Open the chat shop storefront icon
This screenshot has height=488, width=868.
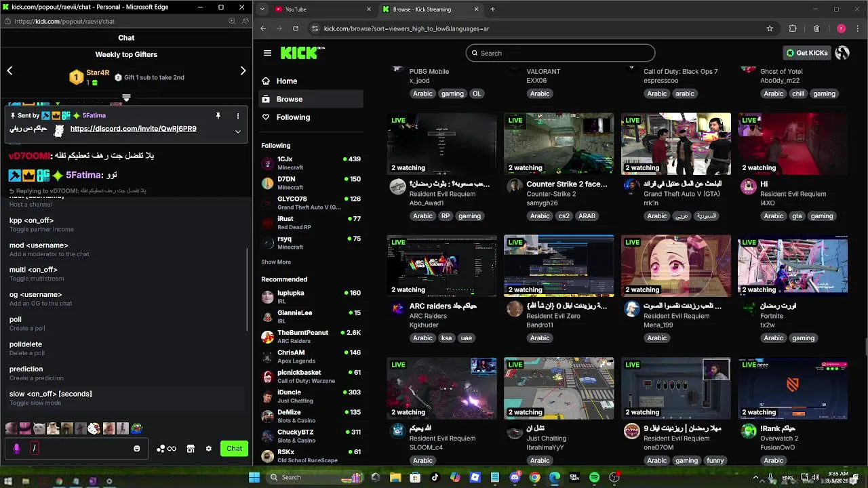(191, 449)
